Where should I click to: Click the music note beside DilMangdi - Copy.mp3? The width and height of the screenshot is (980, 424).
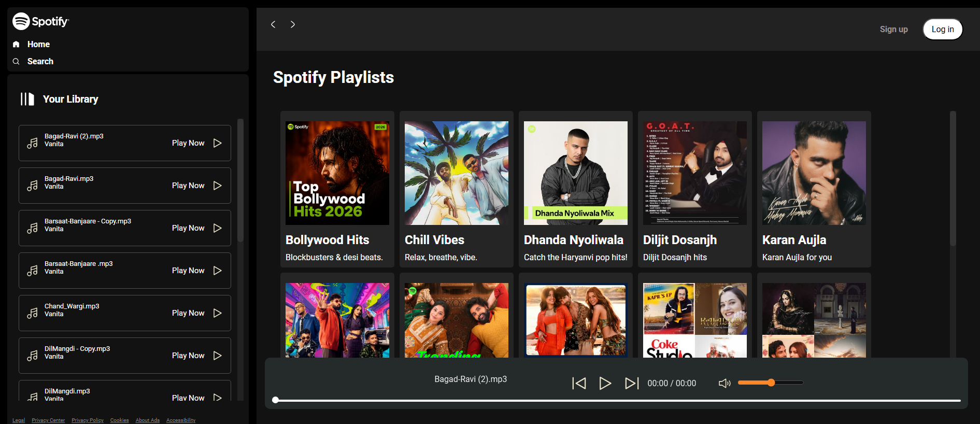pos(32,356)
